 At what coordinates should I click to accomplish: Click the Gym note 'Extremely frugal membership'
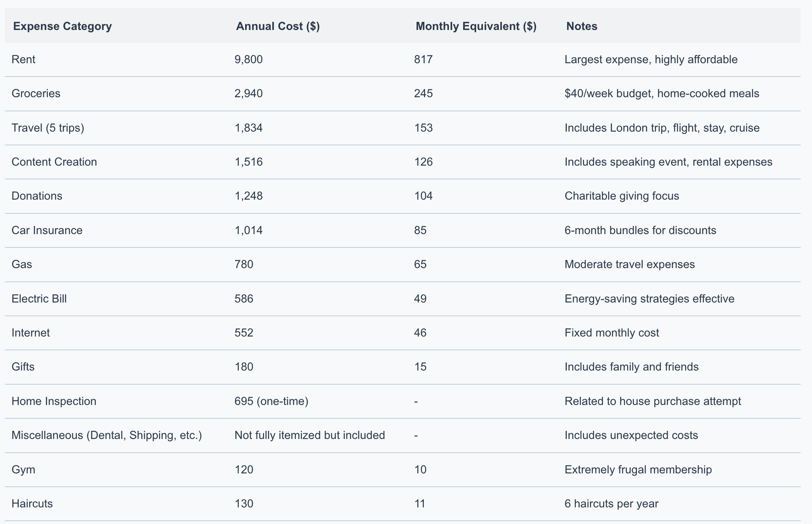pyautogui.click(x=638, y=470)
